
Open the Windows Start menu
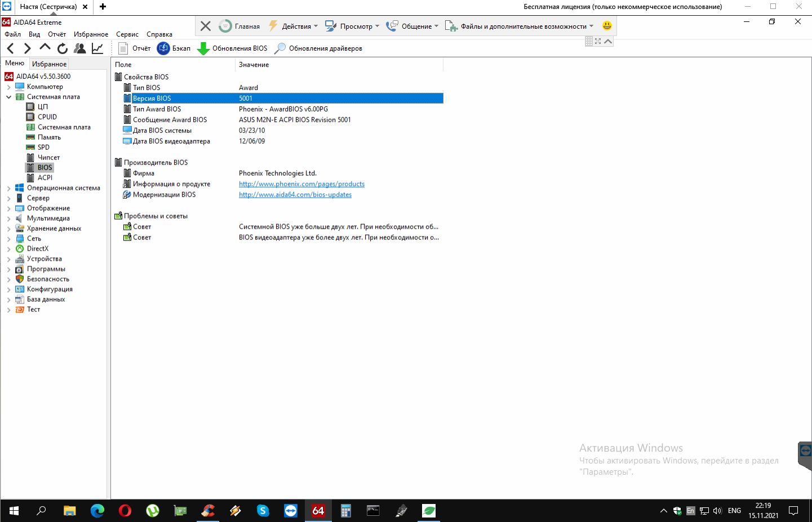[x=14, y=511]
